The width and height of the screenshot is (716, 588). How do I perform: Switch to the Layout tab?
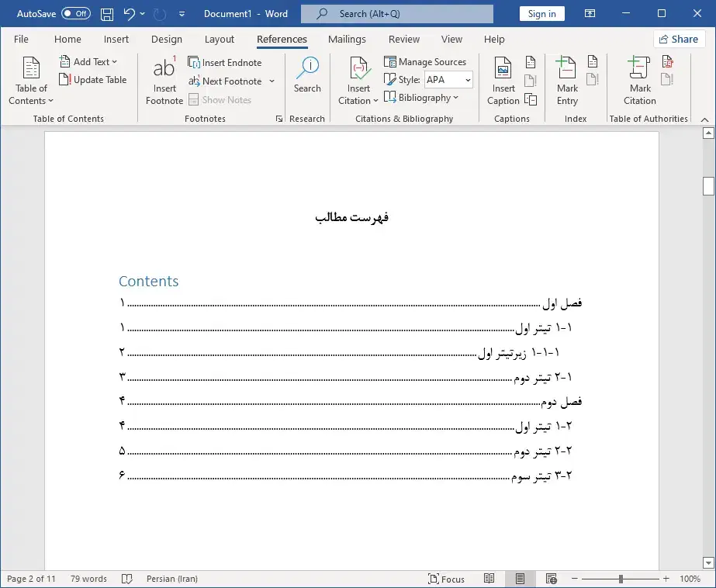[220, 40]
